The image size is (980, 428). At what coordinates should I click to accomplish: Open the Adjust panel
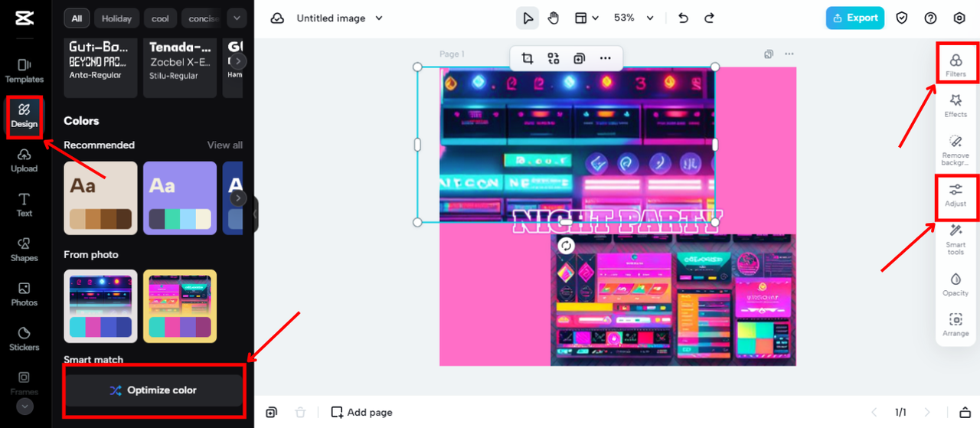pos(955,195)
